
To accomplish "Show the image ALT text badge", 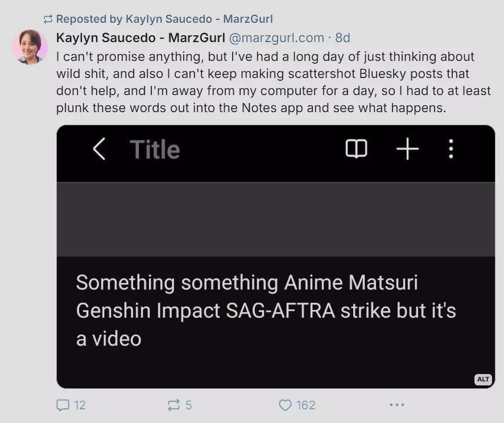I will pos(483,379).
